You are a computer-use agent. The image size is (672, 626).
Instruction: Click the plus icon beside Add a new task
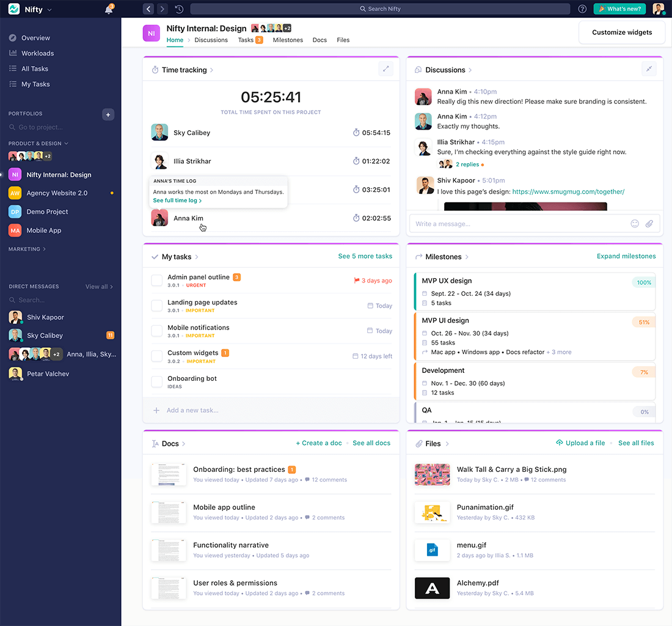[x=156, y=410]
